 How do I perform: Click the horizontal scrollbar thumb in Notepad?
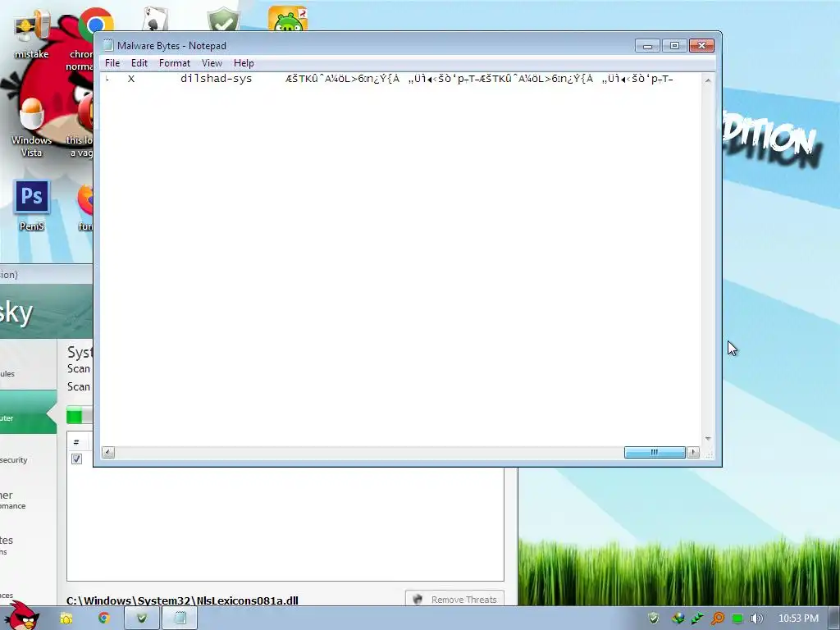[655, 453]
